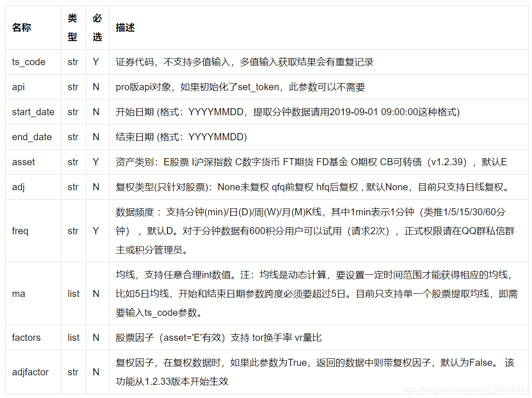Click description starting 数据频度：支持分钟
The width and height of the screenshot is (532, 398).
click(x=315, y=231)
